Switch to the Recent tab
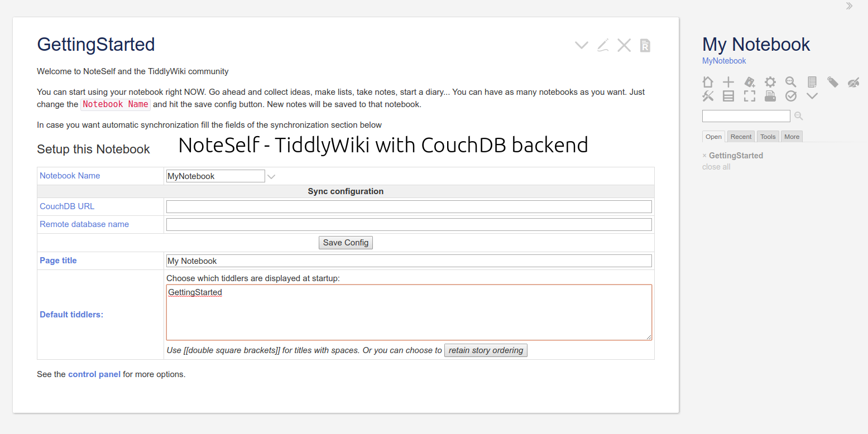The image size is (868, 434). (741, 136)
